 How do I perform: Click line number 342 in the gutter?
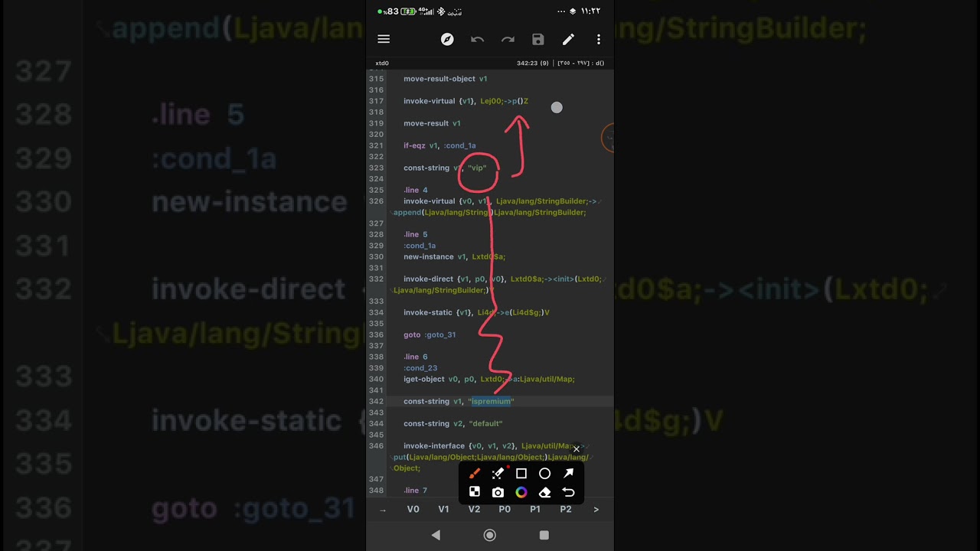coord(376,402)
